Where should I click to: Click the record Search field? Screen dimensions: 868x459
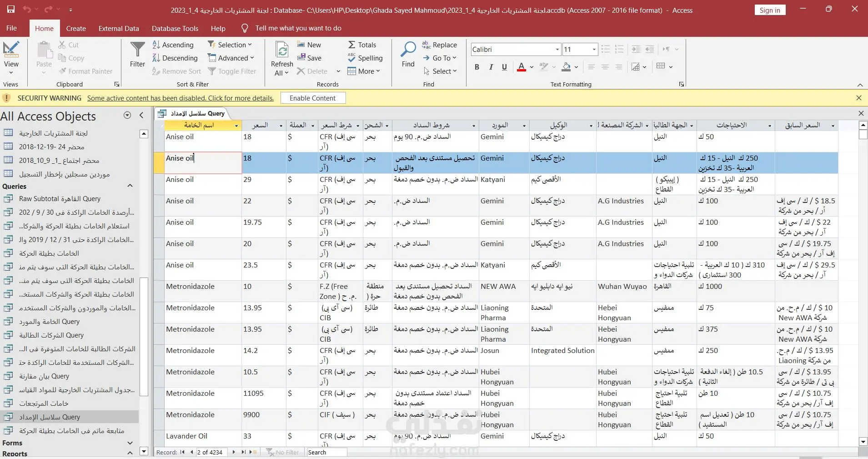327,452
